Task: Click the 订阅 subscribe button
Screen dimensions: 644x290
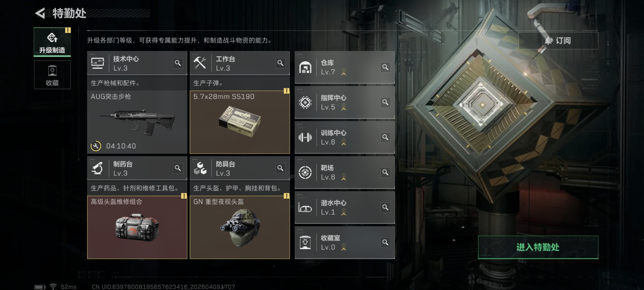Action: point(558,41)
